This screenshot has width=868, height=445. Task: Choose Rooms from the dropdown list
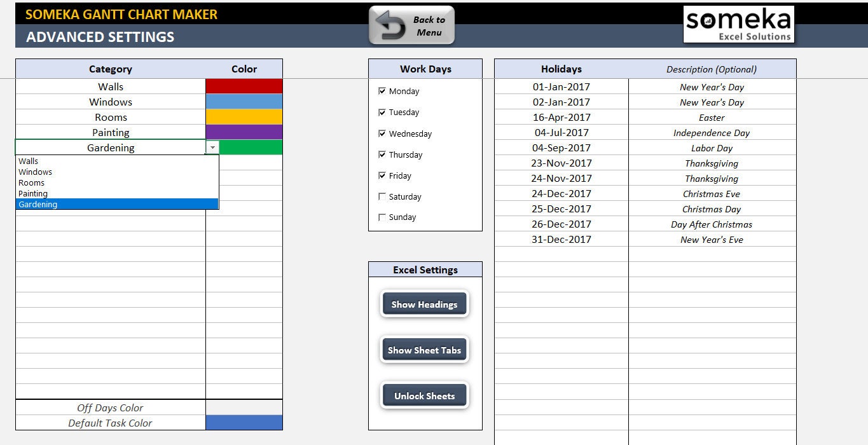[117, 183]
